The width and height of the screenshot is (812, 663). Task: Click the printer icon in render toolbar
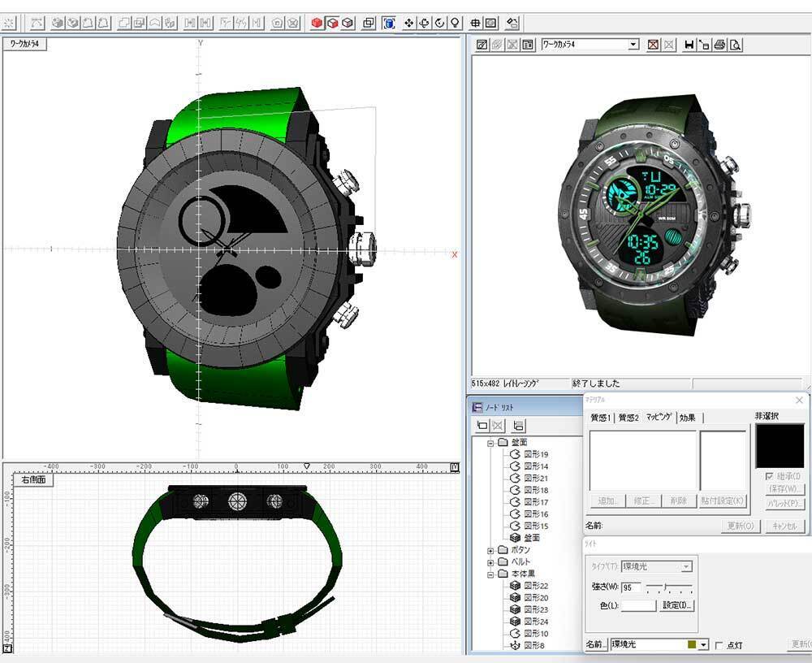click(719, 45)
